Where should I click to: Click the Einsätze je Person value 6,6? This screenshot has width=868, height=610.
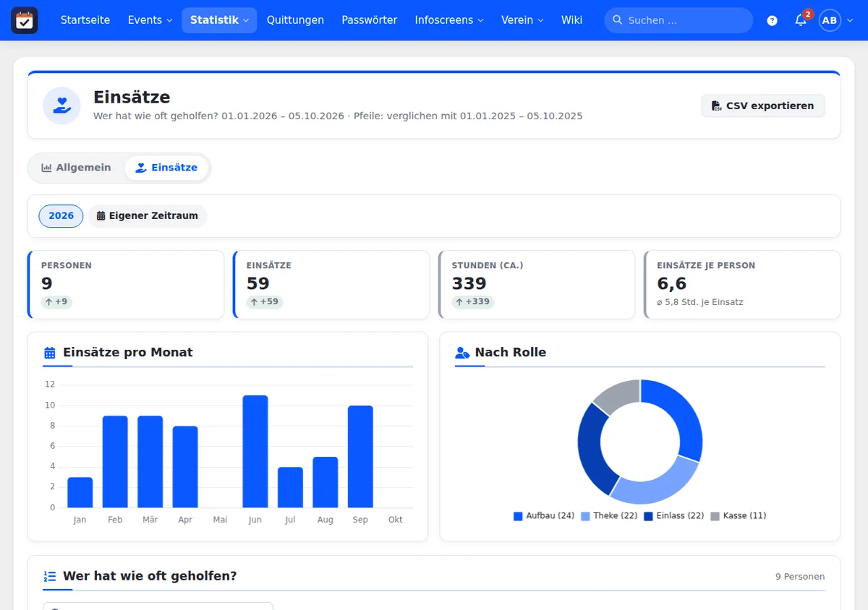672,283
